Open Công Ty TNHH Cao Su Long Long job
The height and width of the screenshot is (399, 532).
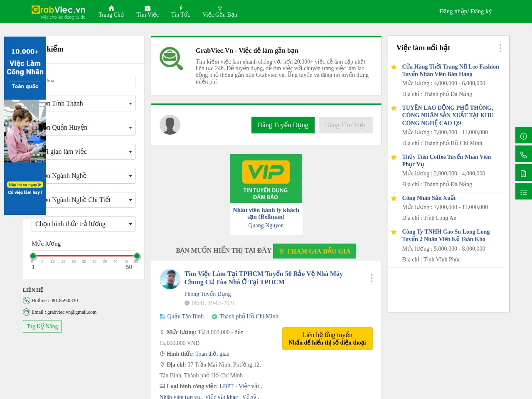click(446, 235)
